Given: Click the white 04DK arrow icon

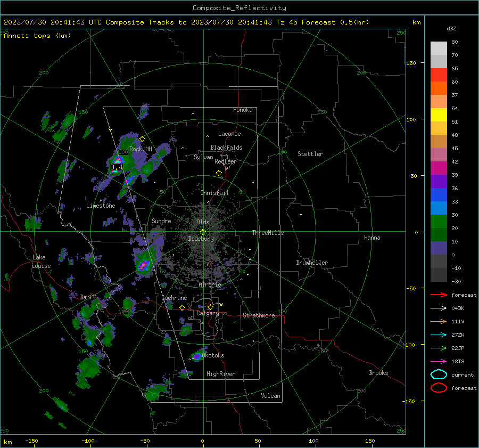Looking at the screenshot, I should point(439,308).
